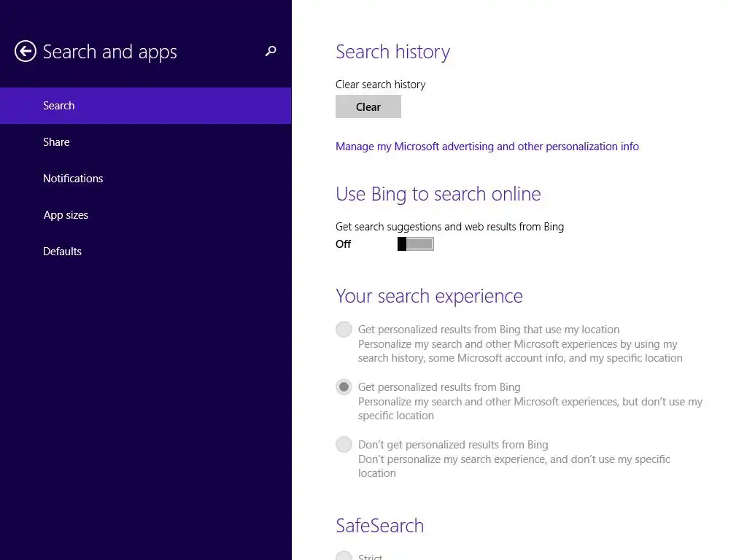The height and width of the screenshot is (560, 747).
Task: Open the Share settings category
Action: (145, 142)
